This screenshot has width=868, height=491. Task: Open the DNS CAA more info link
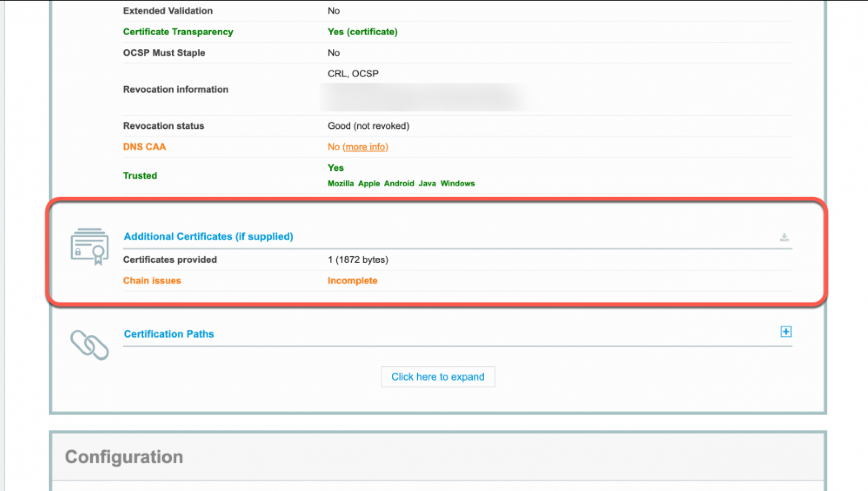click(x=365, y=147)
